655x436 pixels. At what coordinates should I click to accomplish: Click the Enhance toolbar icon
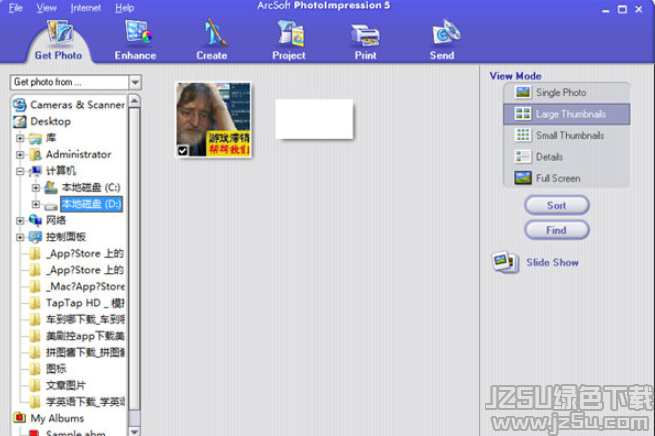(x=138, y=32)
